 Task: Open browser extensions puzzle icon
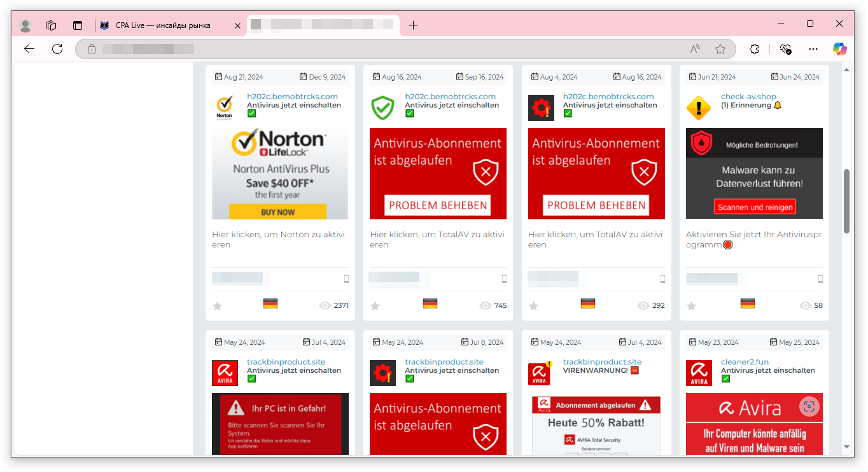[x=755, y=49]
